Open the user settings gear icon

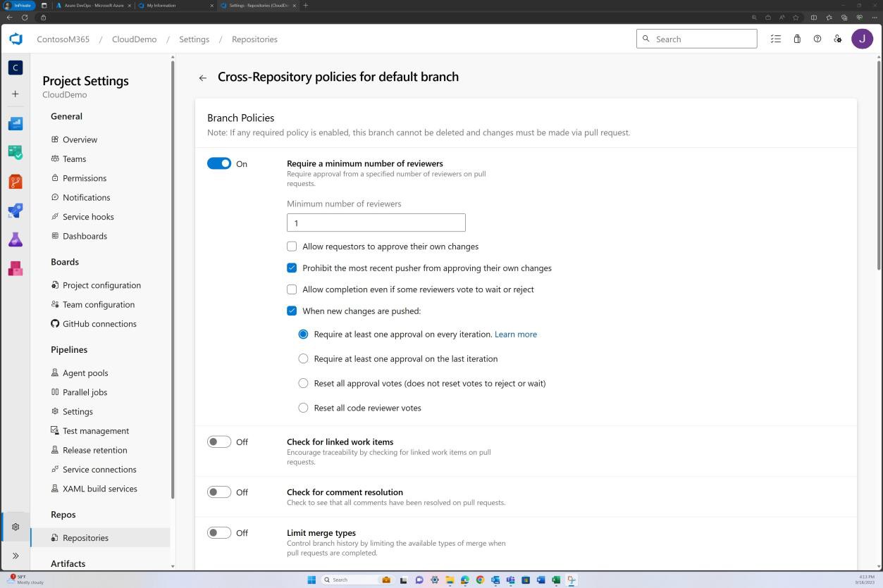pos(837,39)
